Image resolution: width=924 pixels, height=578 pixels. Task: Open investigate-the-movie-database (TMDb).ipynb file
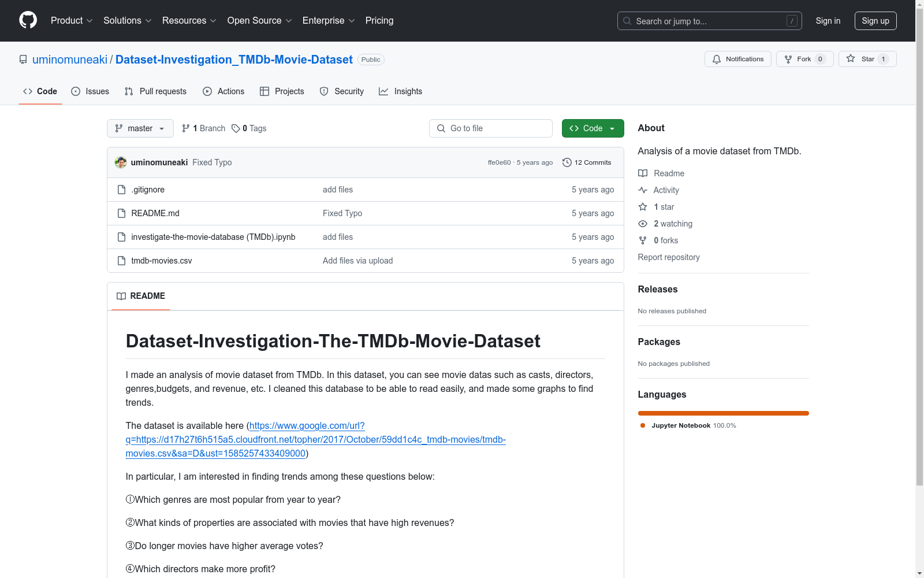(213, 237)
